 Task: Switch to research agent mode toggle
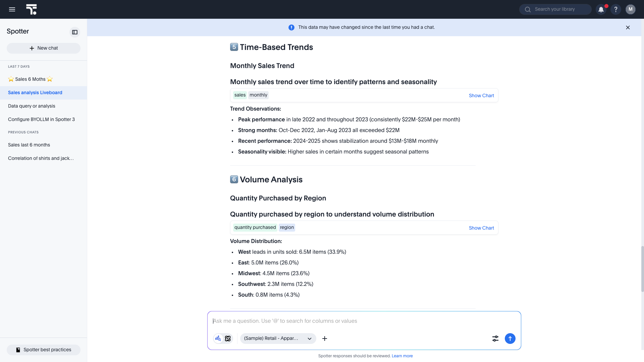pyautogui.click(x=228, y=339)
